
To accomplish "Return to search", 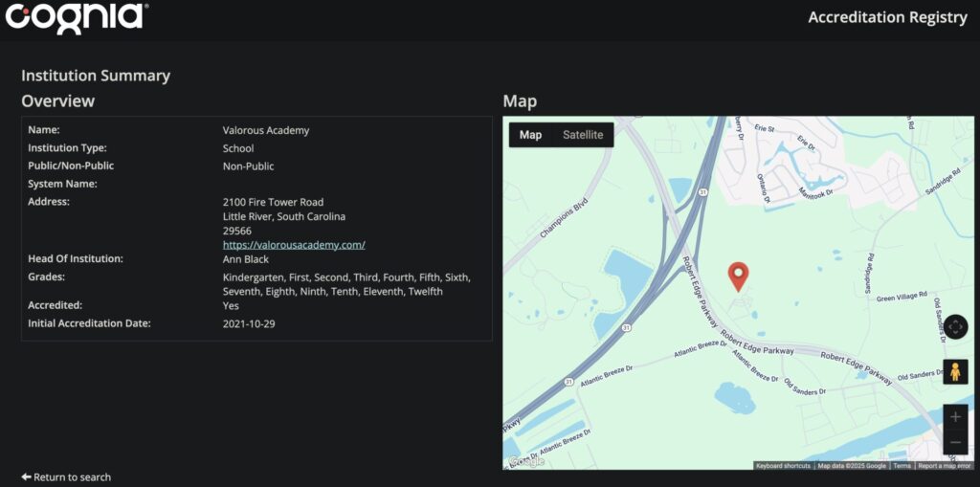I will coord(66,477).
